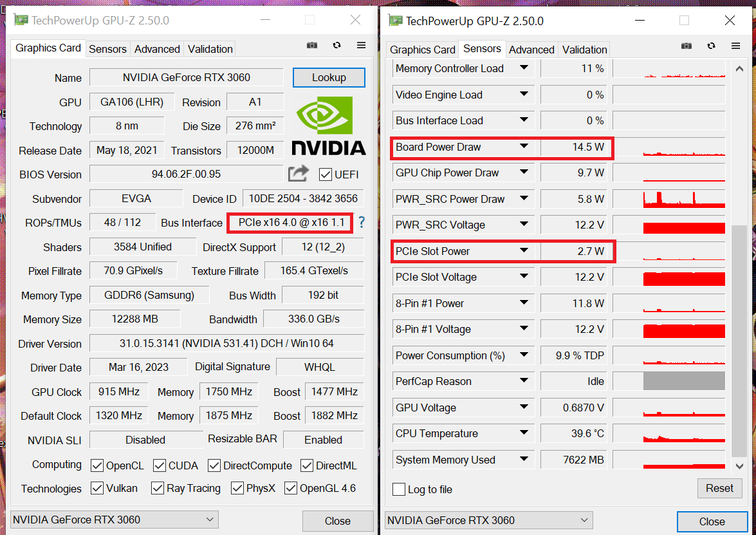756x535 pixels.
Task: Click the screenshot camera icon in left GPU-Z window
Action: [312, 45]
